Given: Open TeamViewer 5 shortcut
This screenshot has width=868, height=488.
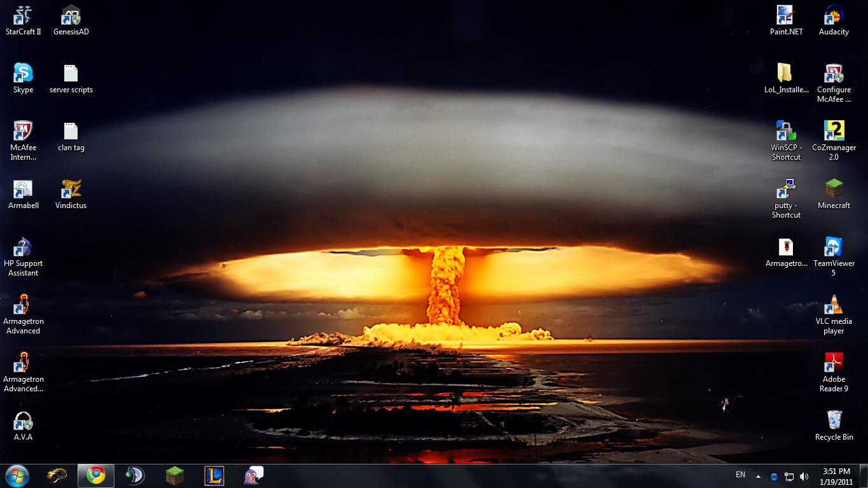Looking at the screenshot, I should [x=834, y=247].
